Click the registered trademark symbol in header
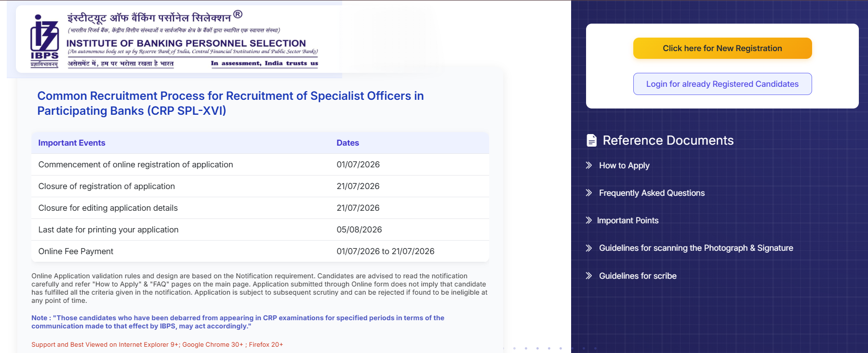868x353 pixels. point(238,14)
